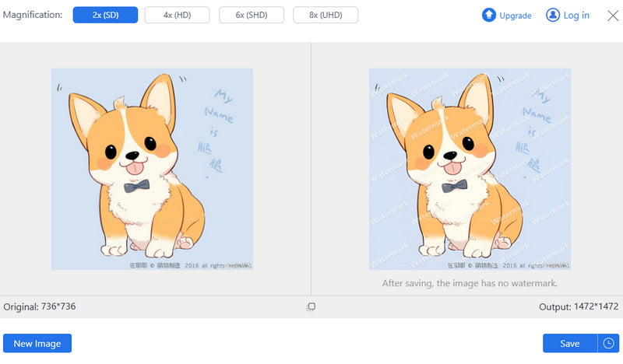Open save history clock icon

tap(608, 343)
